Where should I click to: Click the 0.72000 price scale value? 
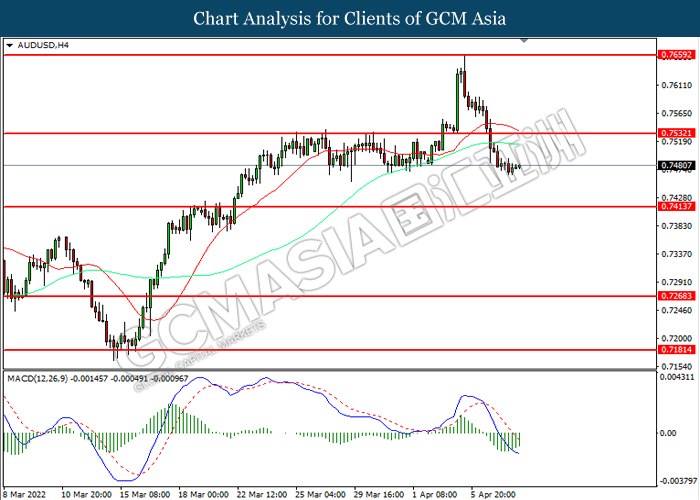tap(676, 338)
